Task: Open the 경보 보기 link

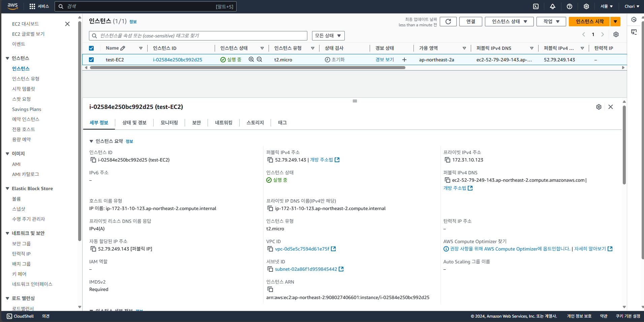Action: pos(385,60)
